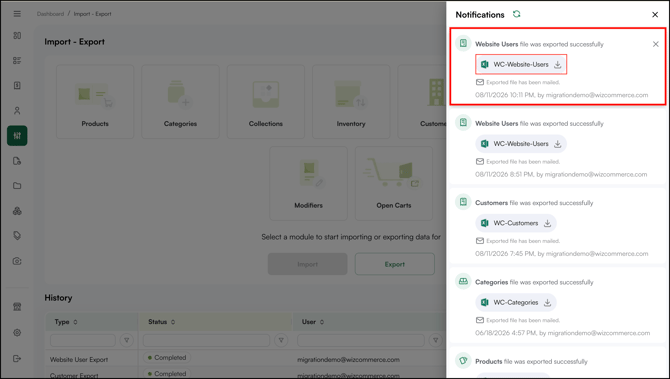Select the Collections module card
The image size is (670, 379).
tap(266, 102)
